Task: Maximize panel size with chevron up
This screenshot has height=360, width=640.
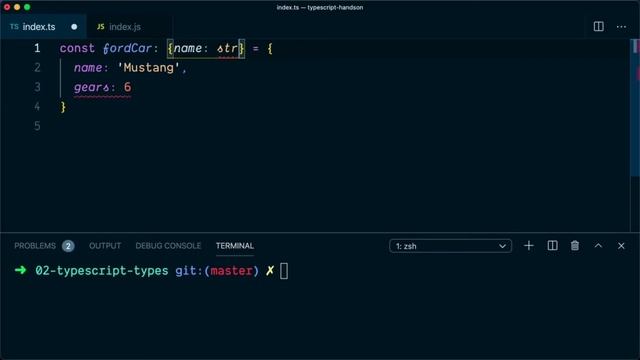Action: click(598, 245)
